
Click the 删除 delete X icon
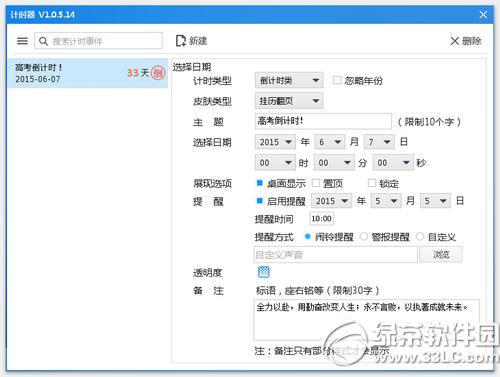pyautogui.click(x=455, y=41)
